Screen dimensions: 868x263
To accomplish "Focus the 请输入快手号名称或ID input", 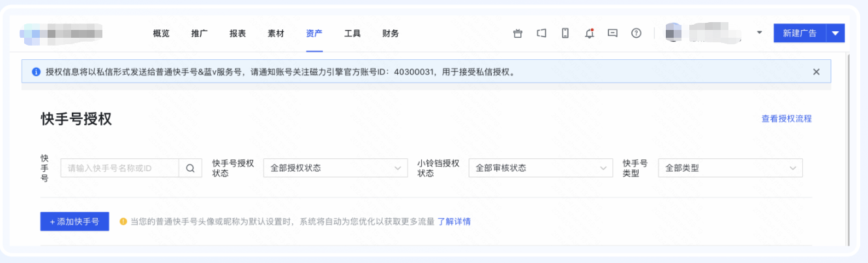I will (120, 168).
